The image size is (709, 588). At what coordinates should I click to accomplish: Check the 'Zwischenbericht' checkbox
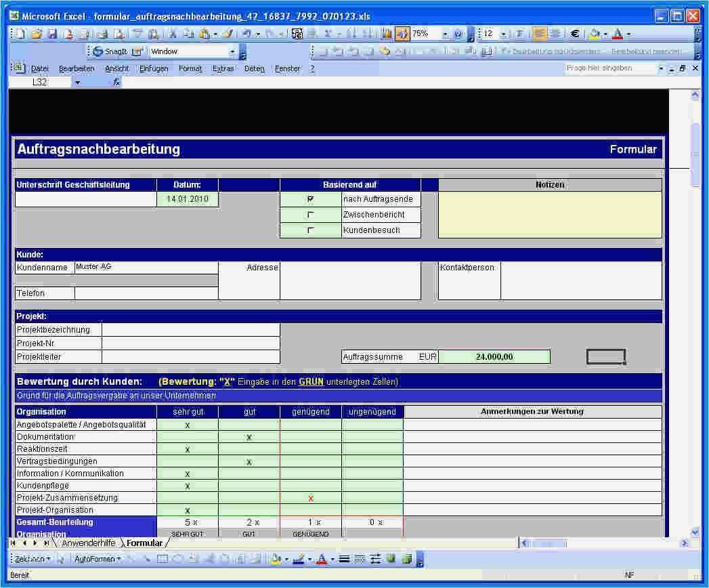[311, 215]
